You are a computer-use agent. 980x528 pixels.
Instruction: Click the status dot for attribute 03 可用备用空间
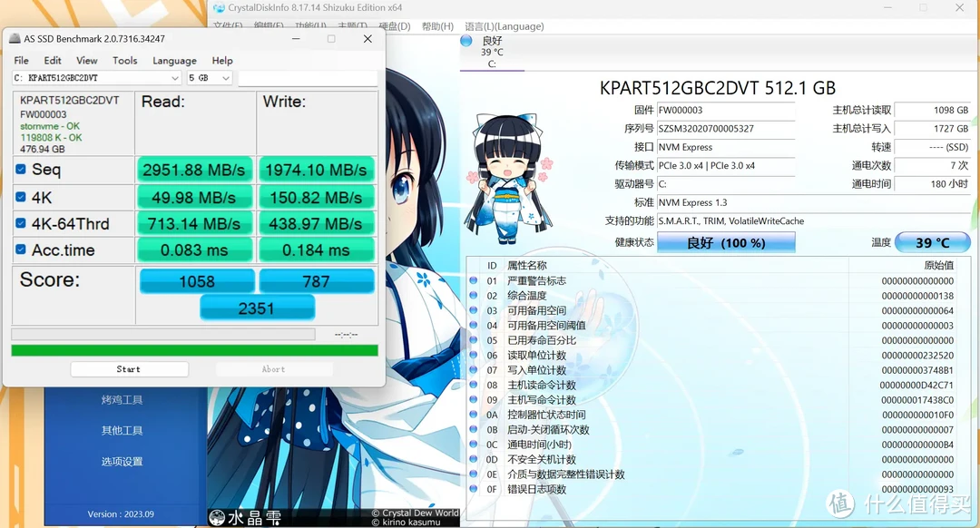click(474, 310)
